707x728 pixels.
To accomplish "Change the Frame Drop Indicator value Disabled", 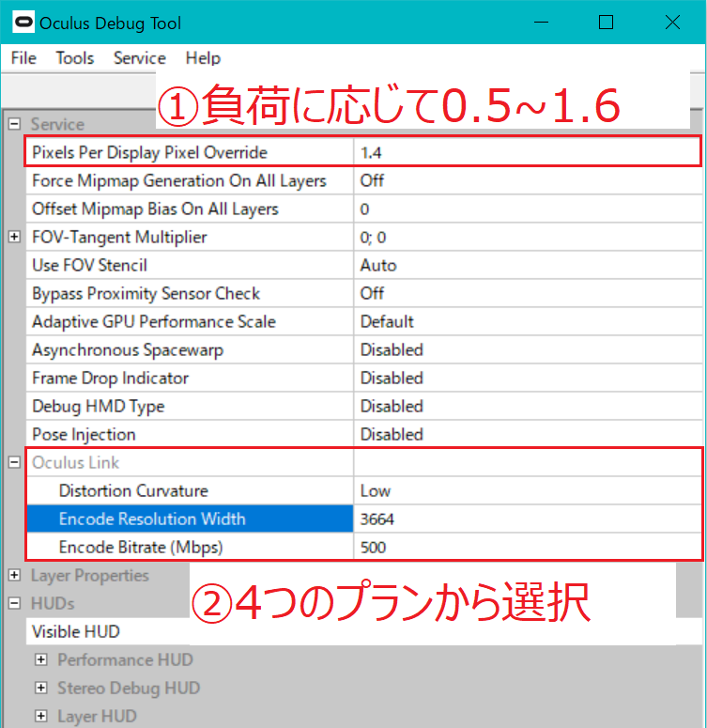I will click(x=528, y=378).
